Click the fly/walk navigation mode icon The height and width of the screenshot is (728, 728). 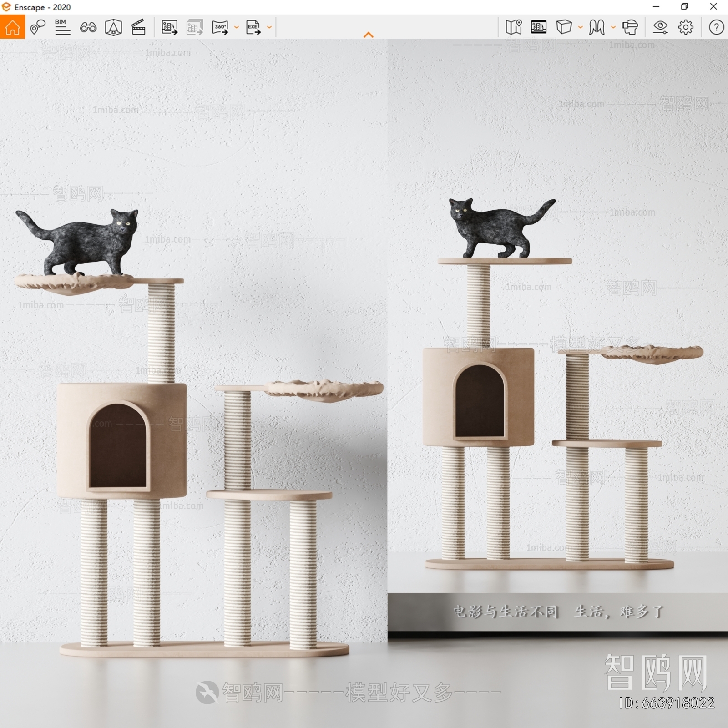(x=597, y=27)
